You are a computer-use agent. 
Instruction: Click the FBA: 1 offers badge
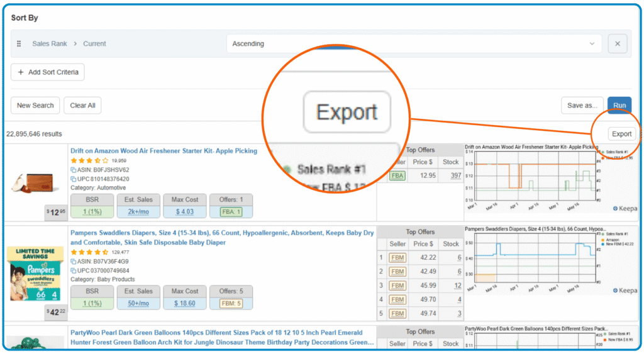tap(231, 212)
